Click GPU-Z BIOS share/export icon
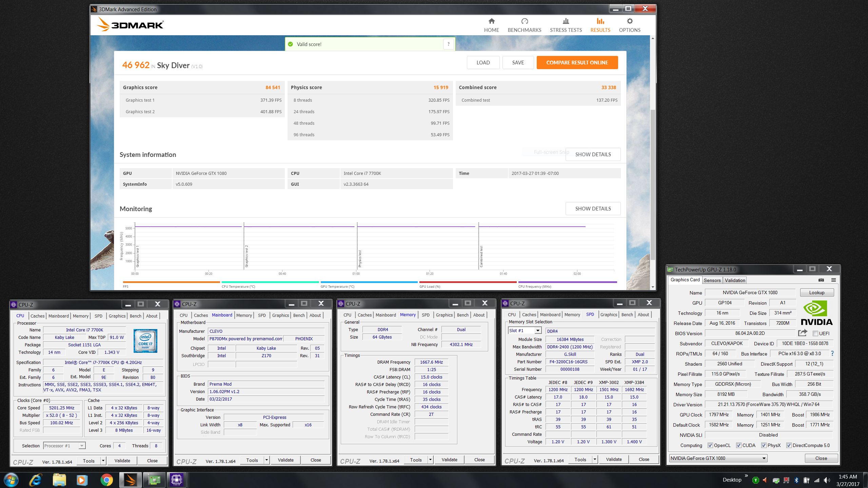The width and height of the screenshot is (868, 488). tap(802, 333)
